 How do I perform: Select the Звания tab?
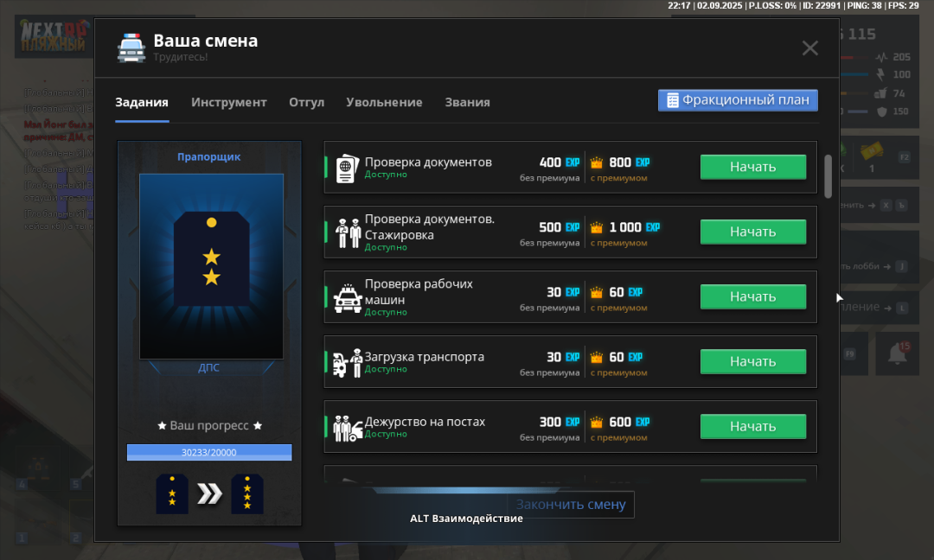click(467, 102)
